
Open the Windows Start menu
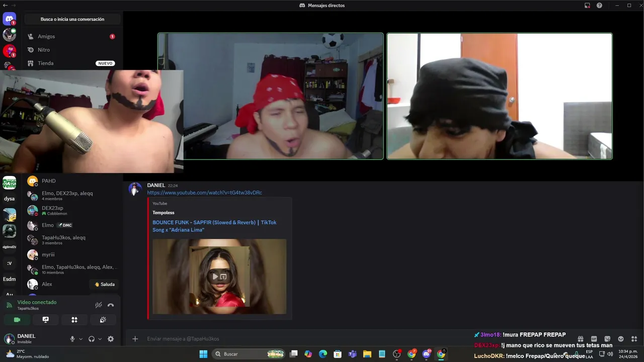[203, 354]
